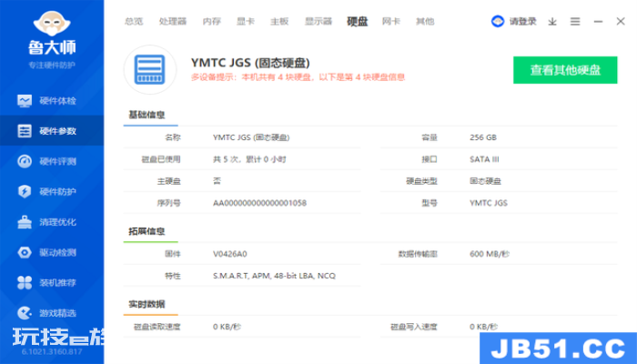Select the 硬件参数 sidebar icon
Viewport: 637px width, 364px height.
(25, 131)
